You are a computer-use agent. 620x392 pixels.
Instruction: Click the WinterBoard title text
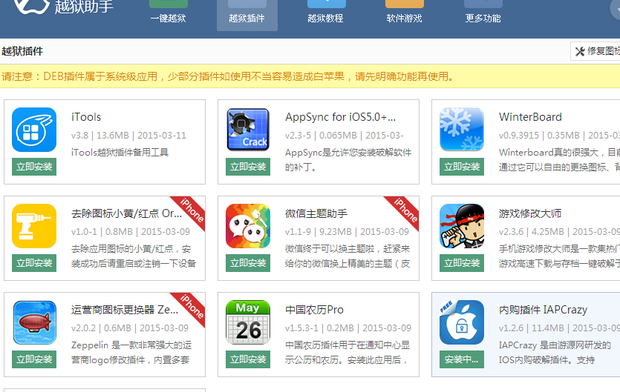530,117
